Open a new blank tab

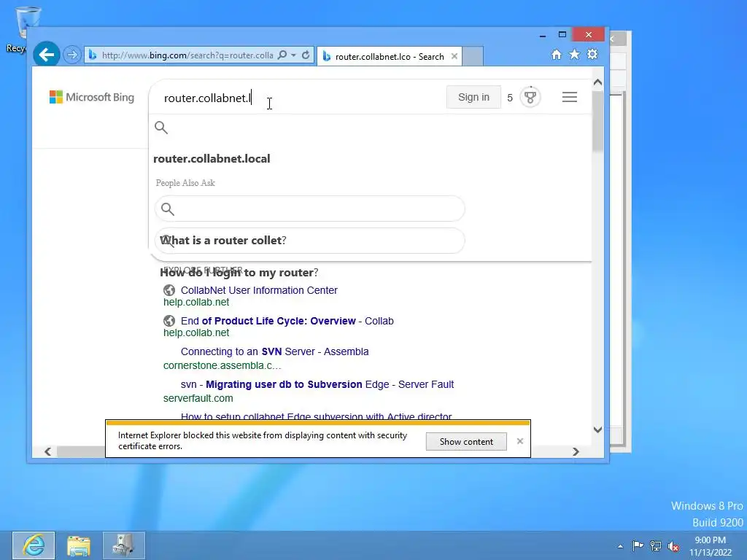pyautogui.click(x=473, y=56)
